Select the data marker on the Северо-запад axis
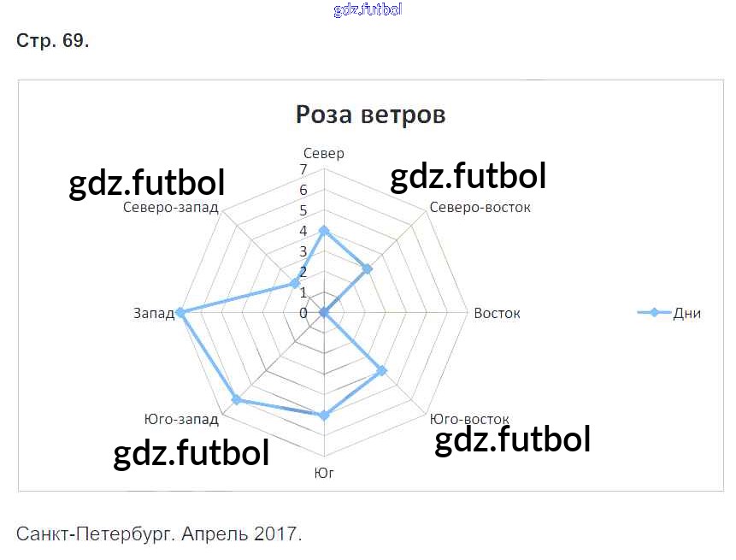The height and width of the screenshot is (560, 736). click(x=295, y=283)
